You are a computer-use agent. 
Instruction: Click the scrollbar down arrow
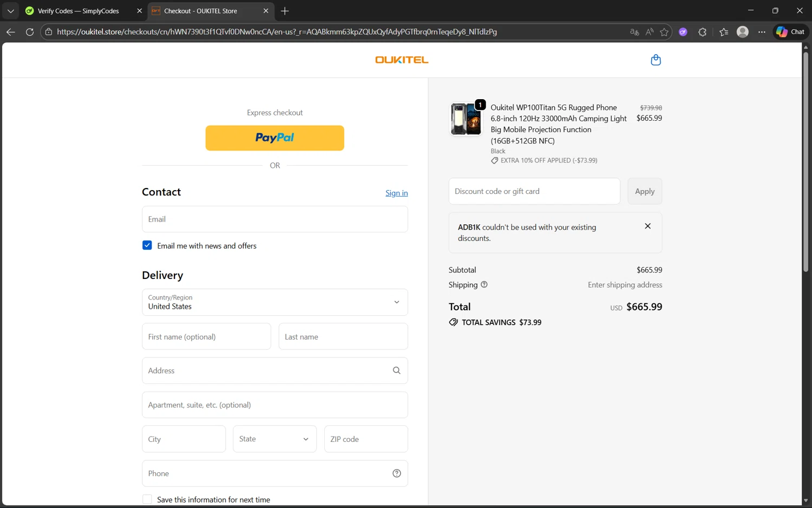point(806,501)
